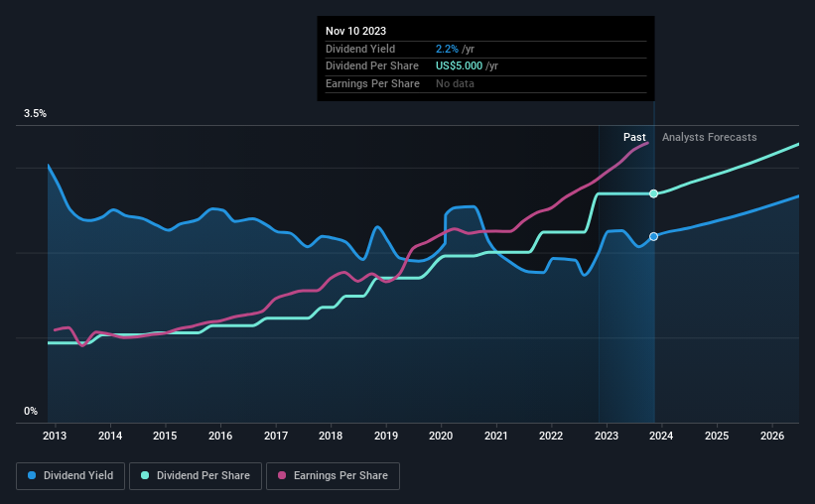Click the blue Dividend Yield legend dot
815x504 pixels.
32,475
